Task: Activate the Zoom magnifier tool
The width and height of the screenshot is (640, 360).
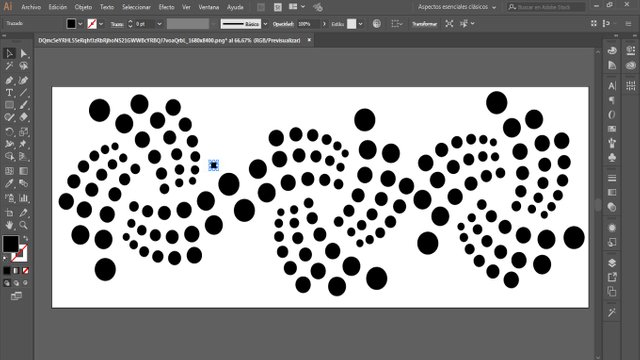Action: [x=23, y=225]
